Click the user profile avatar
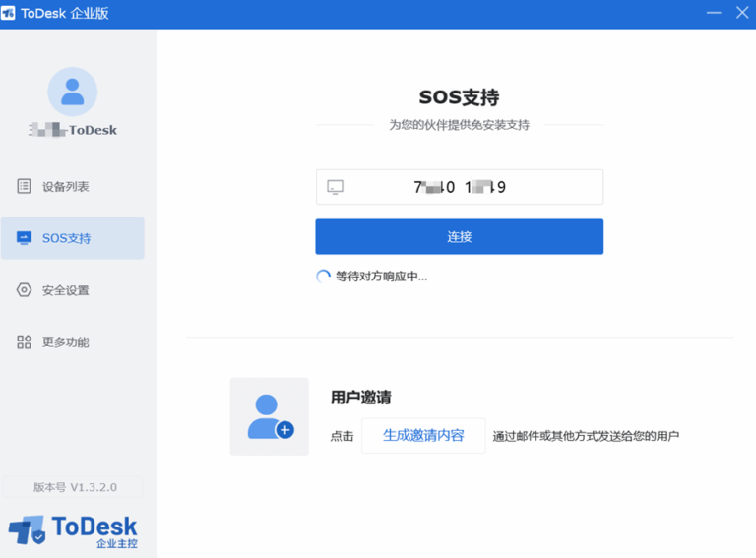756x558 pixels. [72, 92]
